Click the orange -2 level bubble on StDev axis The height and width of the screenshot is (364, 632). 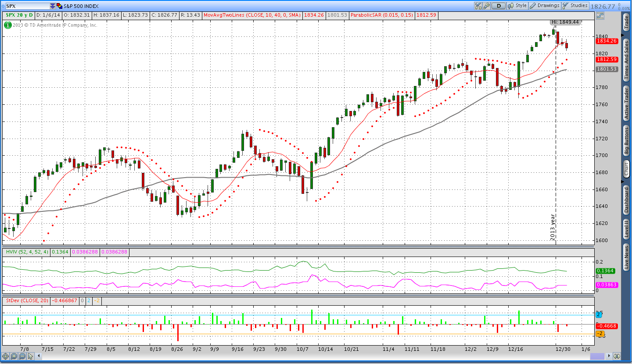(x=600, y=334)
